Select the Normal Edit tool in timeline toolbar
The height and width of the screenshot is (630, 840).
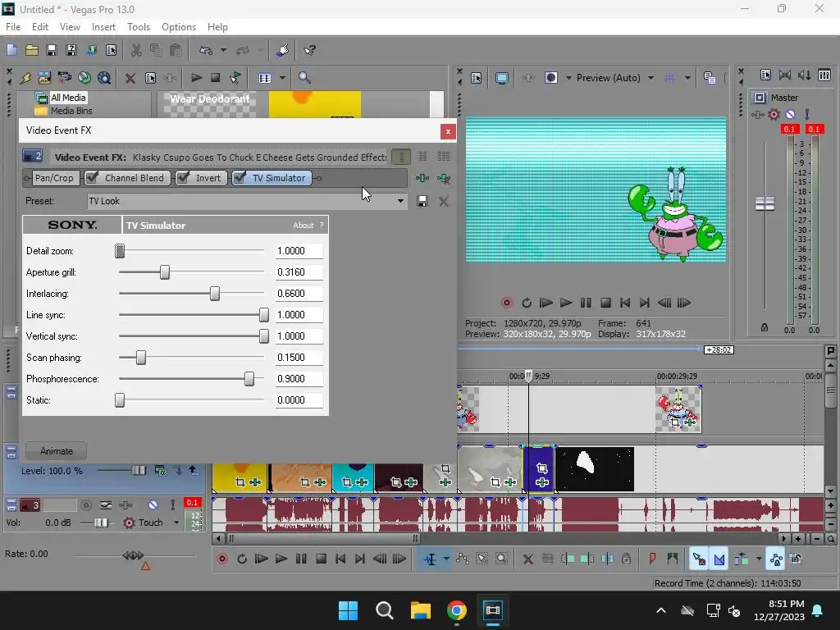430,559
